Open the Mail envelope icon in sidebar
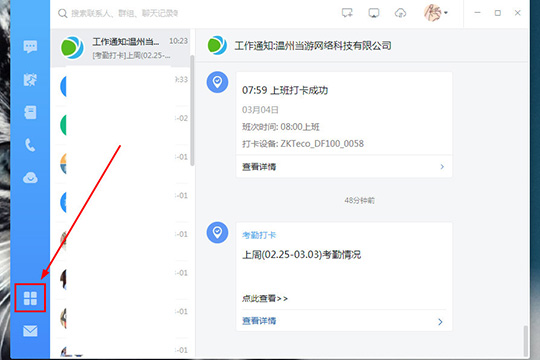The width and height of the screenshot is (540, 360). tap(30, 331)
